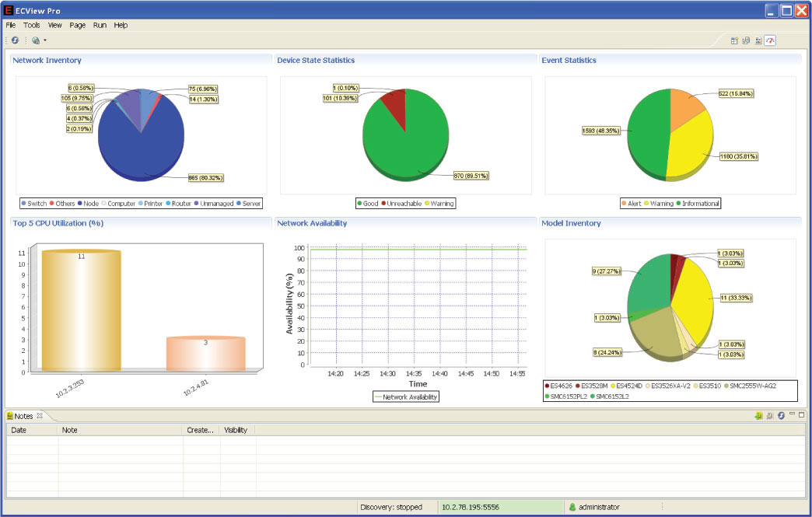Click the open perspective table icon
Image resolution: width=812 pixels, height=517 pixels.
point(733,40)
